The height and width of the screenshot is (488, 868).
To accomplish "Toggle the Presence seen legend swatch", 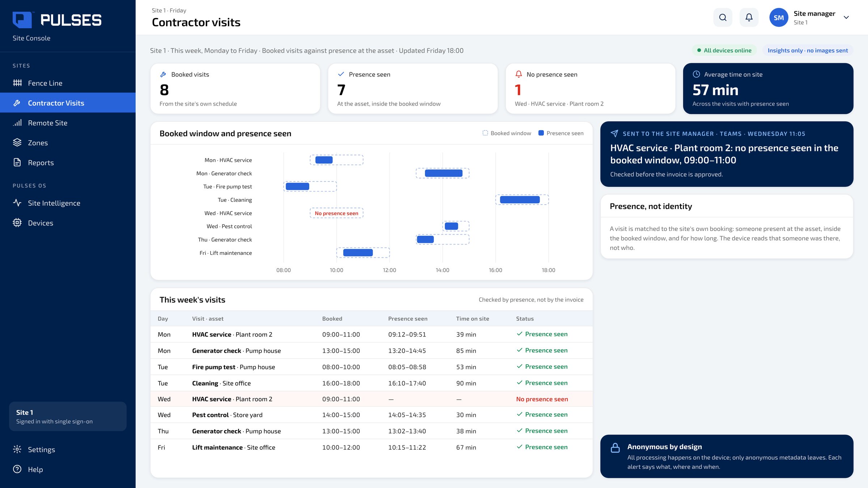I will tap(541, 133).
